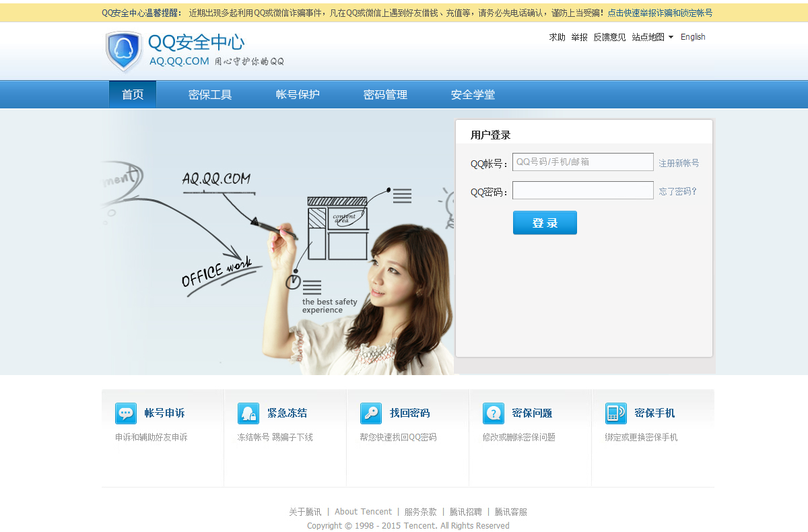Expand the 站点地图 dropdown arrow
This screenshot has width=808, height=532.
(x=671, y=37)
